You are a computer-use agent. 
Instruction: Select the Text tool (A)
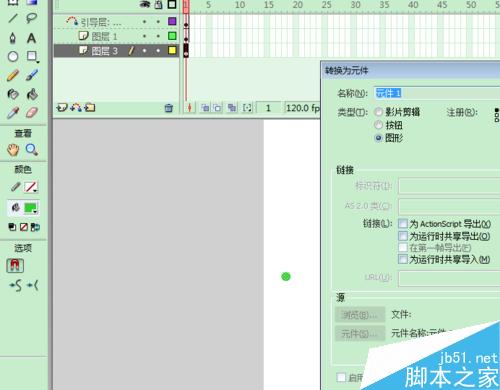click(x=32, y=38)
